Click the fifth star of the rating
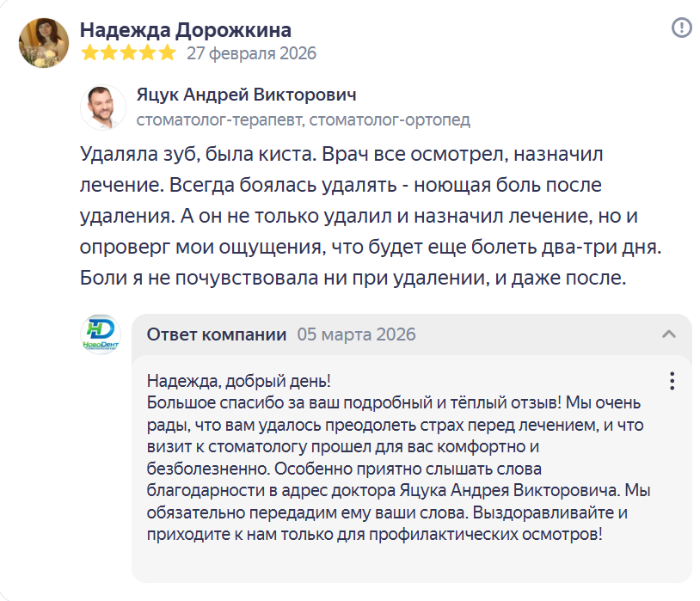 pos(167,53)
